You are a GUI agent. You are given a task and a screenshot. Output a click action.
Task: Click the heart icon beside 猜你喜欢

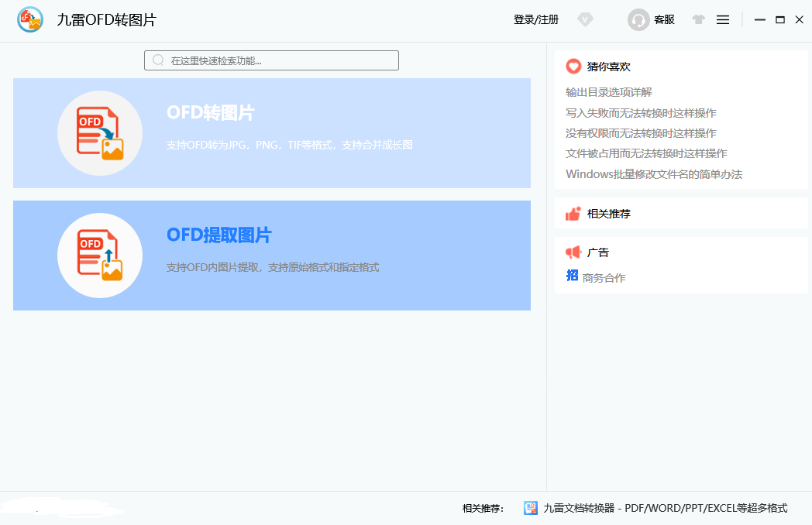pyautogui.click(x=573, y=67)
